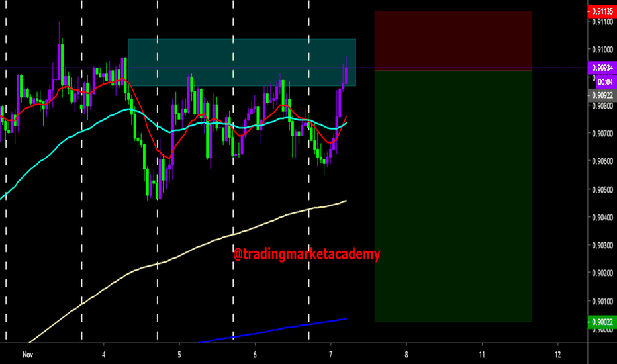Viewport: 617px width, 364px height.
Task: Click the 0.90500 price axis value
Action: pyautogui.click(x=603, y=190)
